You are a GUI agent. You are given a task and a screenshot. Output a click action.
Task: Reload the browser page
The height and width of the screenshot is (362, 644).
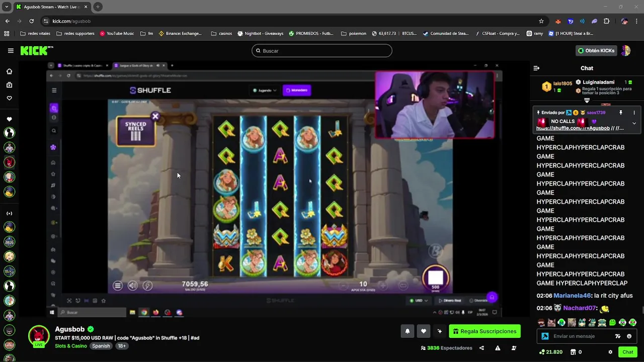click(x=31, y=21)
